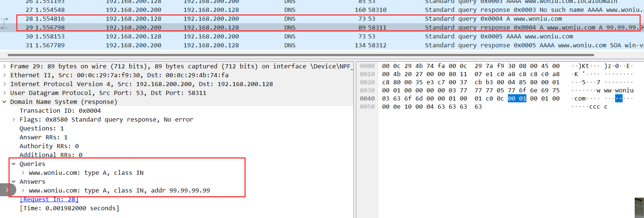Select packet 29 DNS response row
This screenshot has width=644, height=218.
tap(322, 28)
